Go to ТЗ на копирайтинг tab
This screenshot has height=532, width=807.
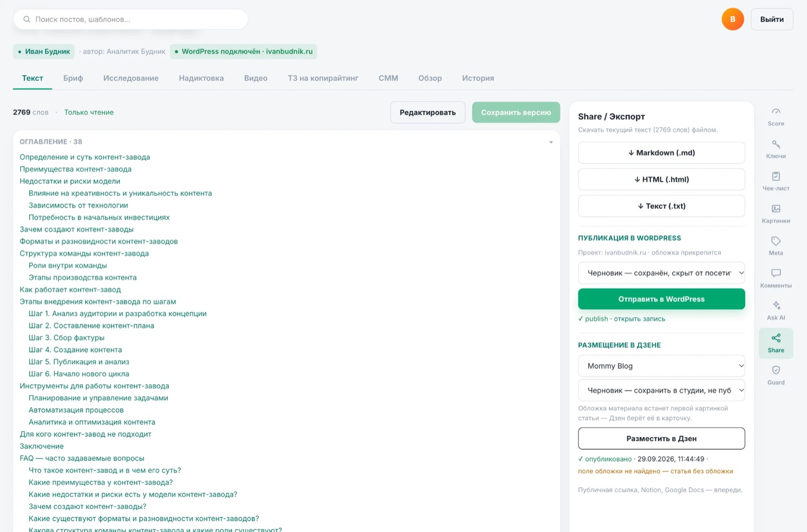(x=323, y=78)
